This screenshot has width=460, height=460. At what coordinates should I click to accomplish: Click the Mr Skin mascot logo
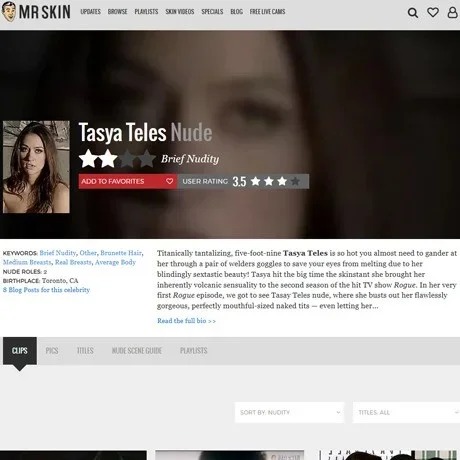pyautogui.click(x=9, y=12)
